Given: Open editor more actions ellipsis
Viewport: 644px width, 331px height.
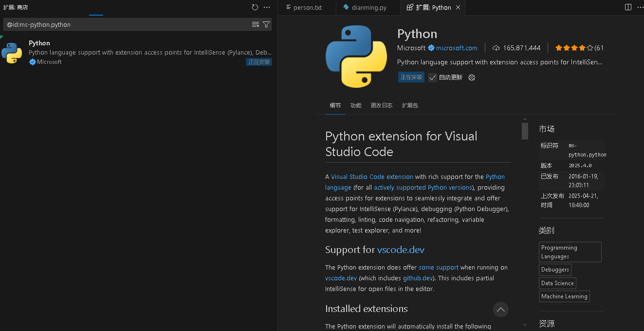Looking at the screenshot, I should coord(640,7).
